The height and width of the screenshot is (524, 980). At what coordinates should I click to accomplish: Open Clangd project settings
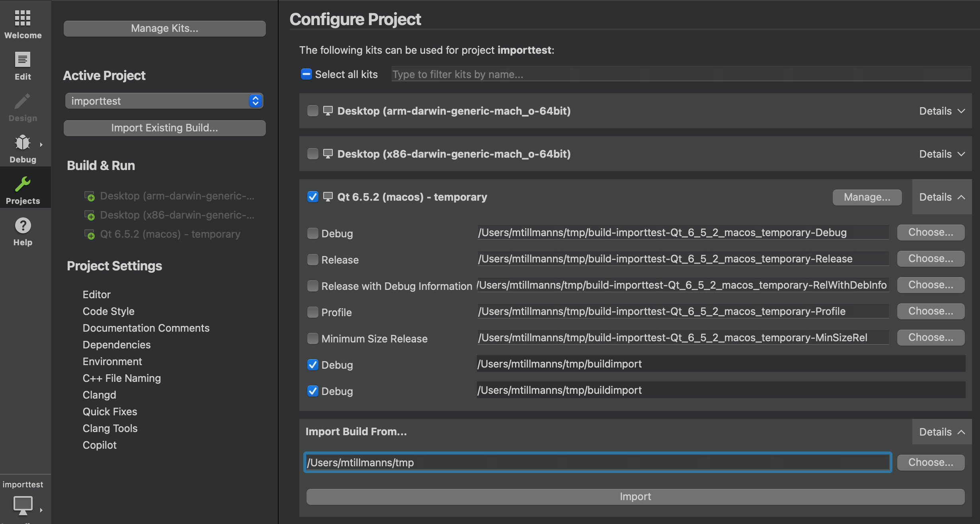tap(100, 395)
